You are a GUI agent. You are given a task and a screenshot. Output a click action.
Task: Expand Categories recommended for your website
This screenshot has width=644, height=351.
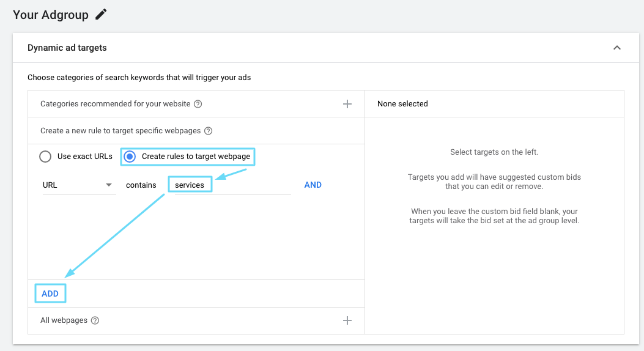347,104
